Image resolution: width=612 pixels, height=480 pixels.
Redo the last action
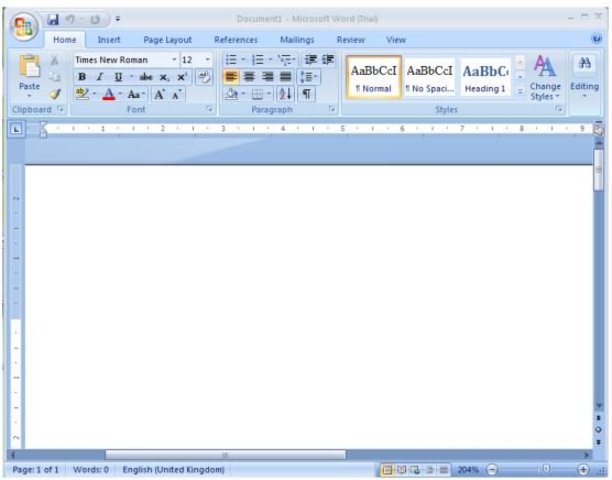click(x=95, y=19)
